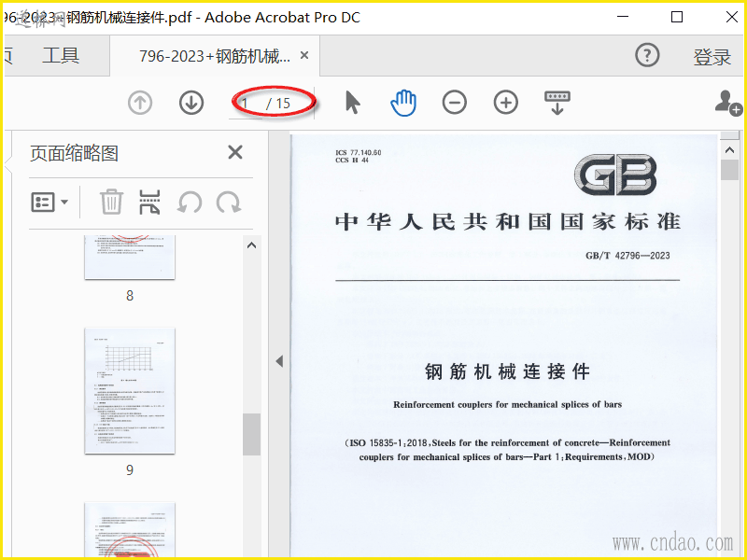Rotate page clockwise
This screenshot has height=560, width=747.
[229, 203]
